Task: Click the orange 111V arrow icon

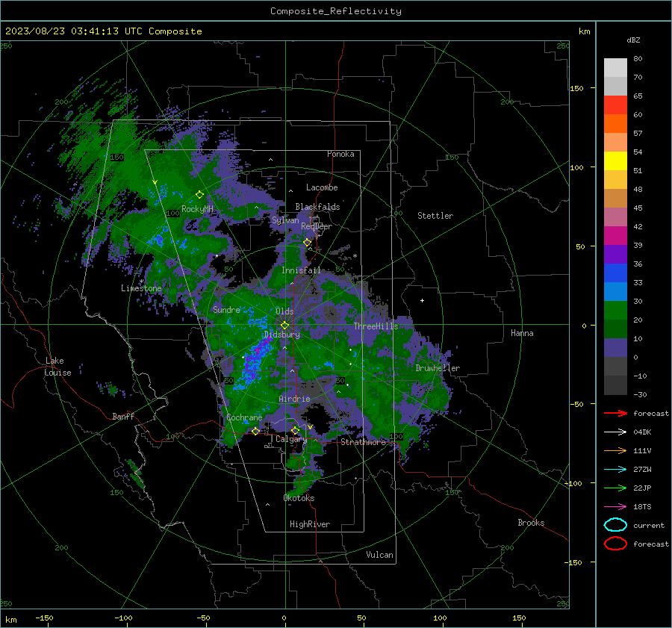Action: (615, 450)
